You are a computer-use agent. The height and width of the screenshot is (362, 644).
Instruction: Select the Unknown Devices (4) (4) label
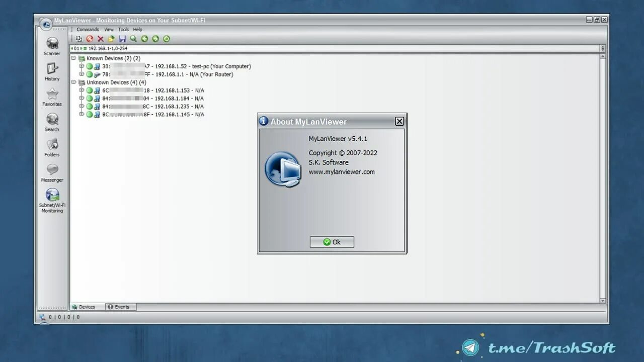[x=116, y=82]
